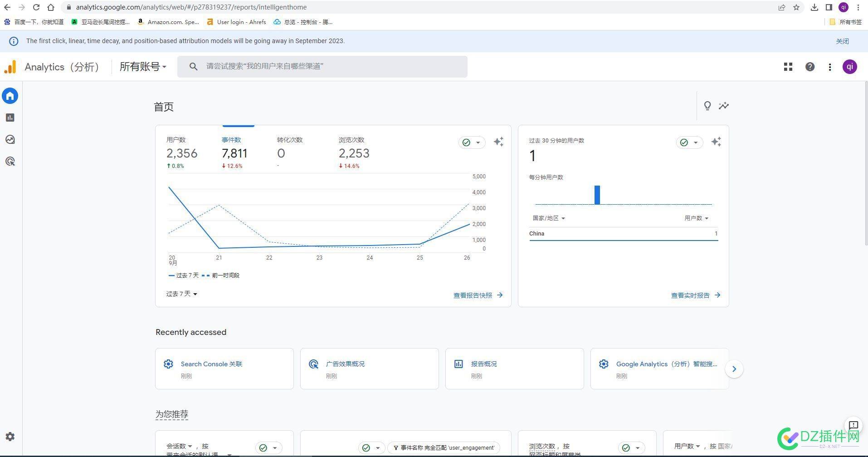Open the Advertising icon in left sidebar
The image size is (868, 457).
tap(10, 161)
